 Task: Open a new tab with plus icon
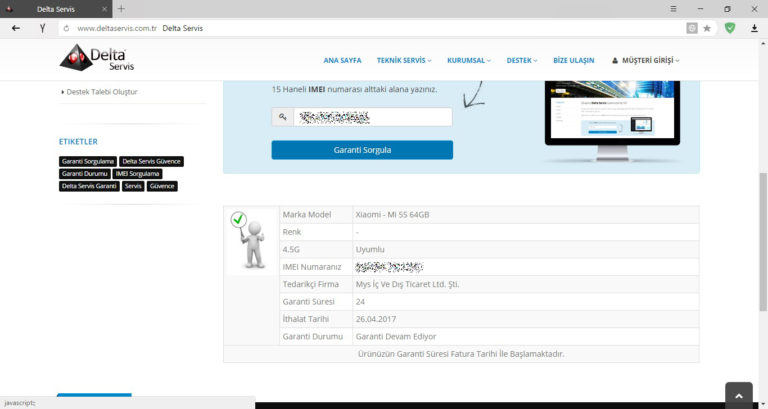coord(121,9)
